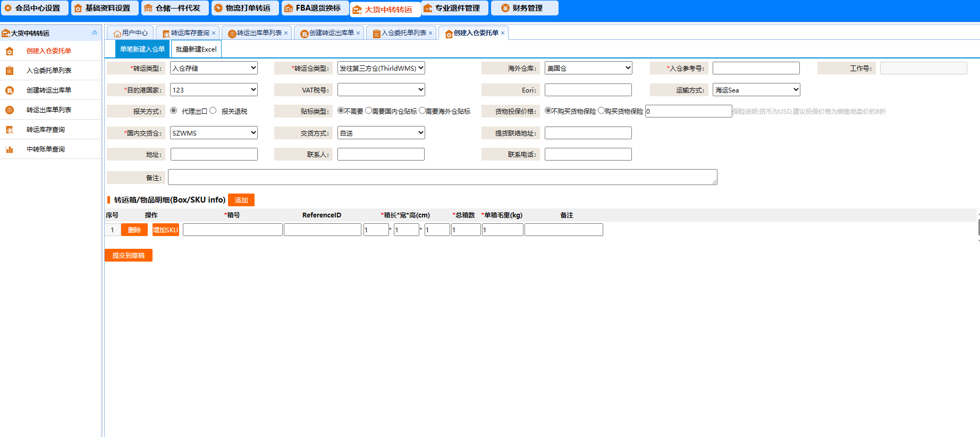The image size is (980, 437).
Task: Click the 财务管理 icon
Action: 505,8
